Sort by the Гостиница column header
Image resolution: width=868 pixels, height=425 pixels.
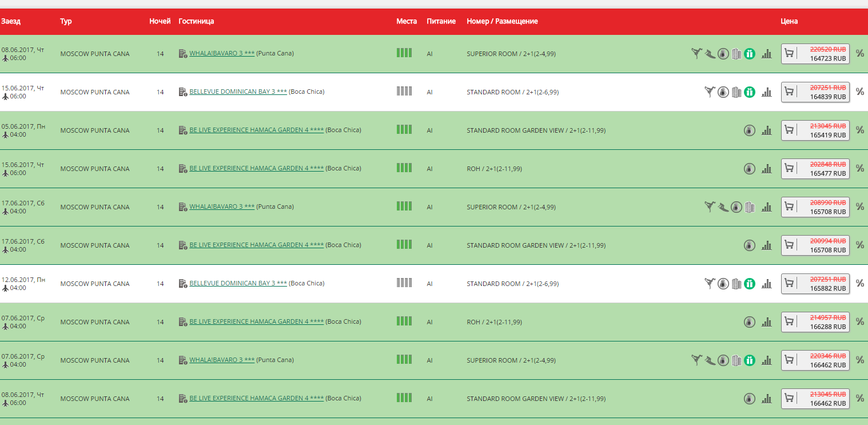[x=196, y=21]
